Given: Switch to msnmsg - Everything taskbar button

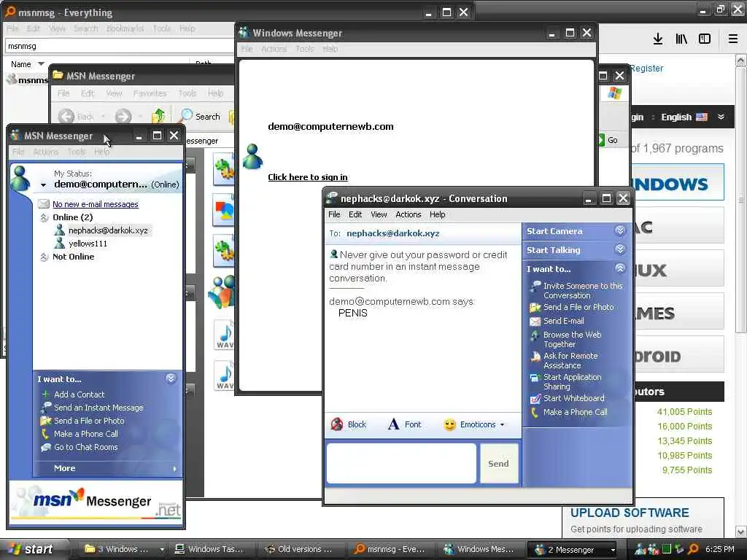Looking at the screenshot, I should [390, 550].
